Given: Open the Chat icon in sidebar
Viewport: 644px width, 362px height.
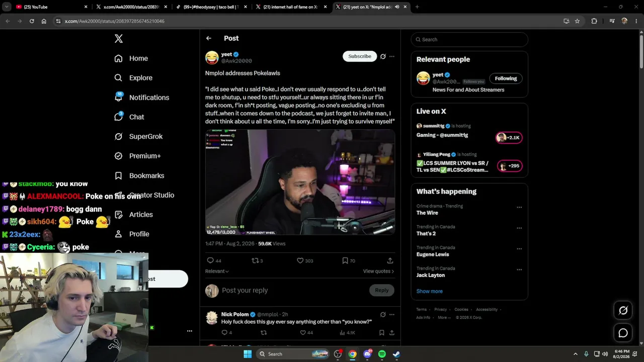Looking at the screenshot, I should click(118, 117).
